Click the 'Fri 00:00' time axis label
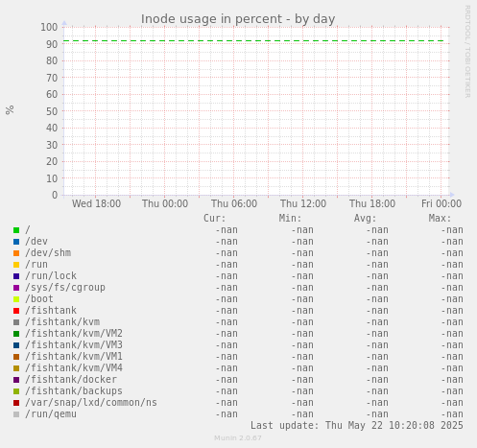This screenshot has width=477, height=448. click(441, 203)
